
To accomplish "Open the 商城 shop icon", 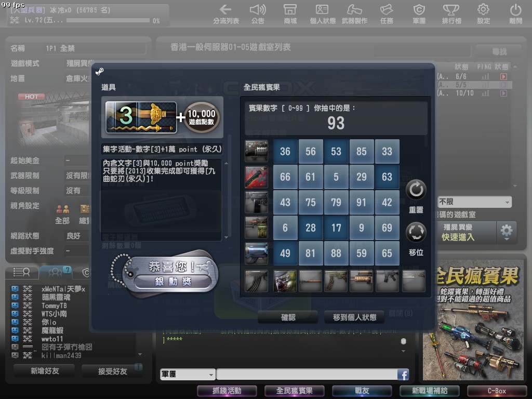I will click(x=290, y=14).
